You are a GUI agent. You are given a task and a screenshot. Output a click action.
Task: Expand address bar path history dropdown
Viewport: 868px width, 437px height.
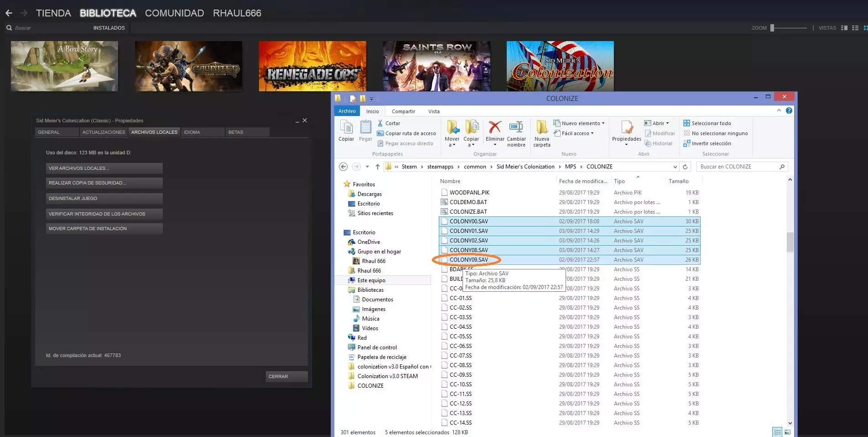[x=675, y=167]
